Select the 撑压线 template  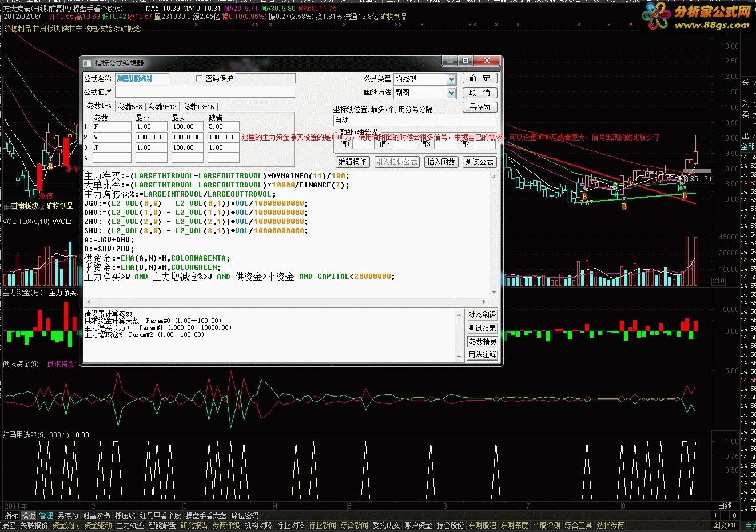click(x=125, y=515)
